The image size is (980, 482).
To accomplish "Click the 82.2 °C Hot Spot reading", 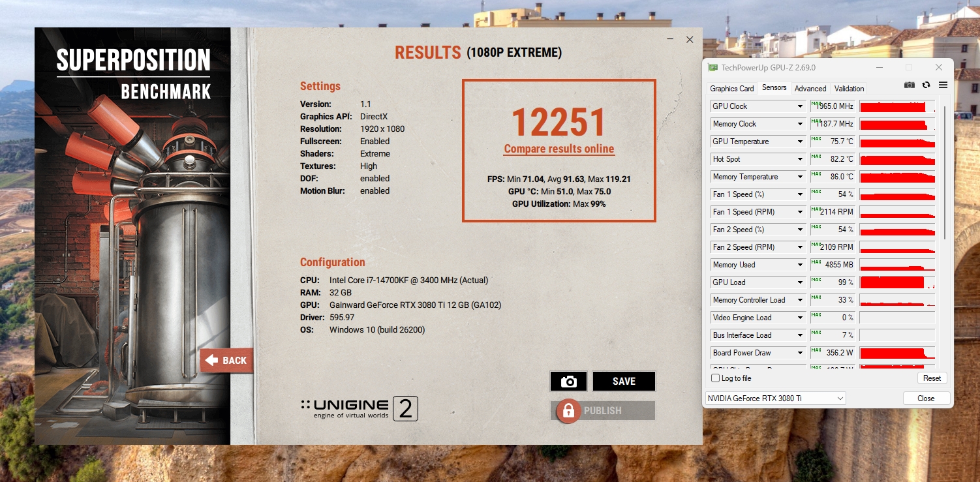I will [833, 159].
